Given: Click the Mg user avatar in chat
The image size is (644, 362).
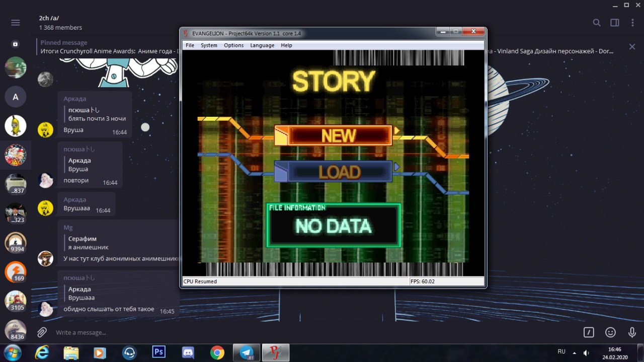Looking at the screenshot, I should pos(45,258).
